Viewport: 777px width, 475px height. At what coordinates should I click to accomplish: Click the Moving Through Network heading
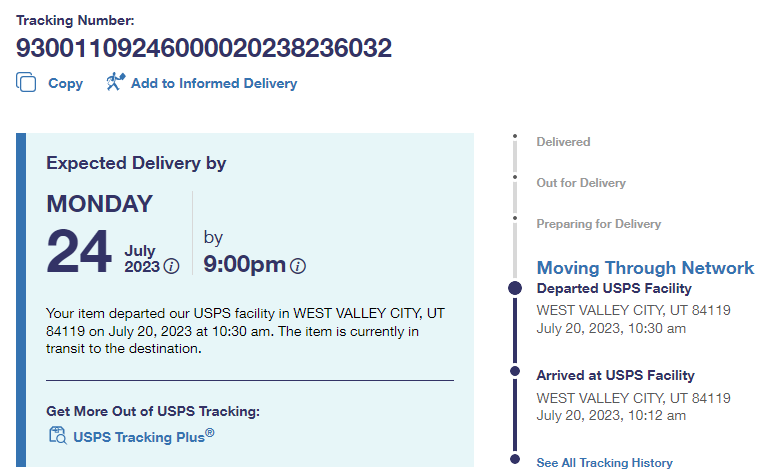645,268
